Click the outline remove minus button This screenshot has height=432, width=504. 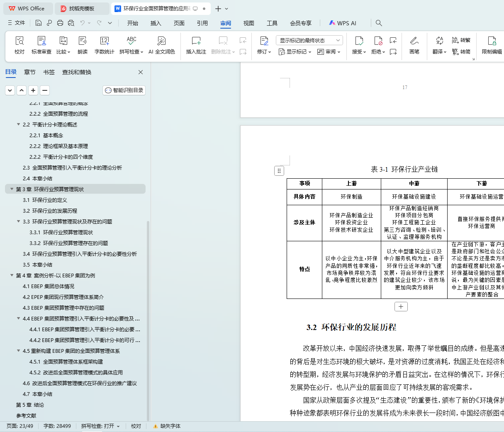45,90
